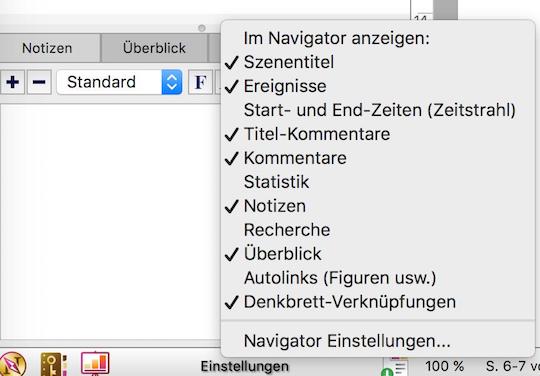Click the small gray circle panel handle
The width and height of the screenshot is (540, 376).
tap(202, 28)
